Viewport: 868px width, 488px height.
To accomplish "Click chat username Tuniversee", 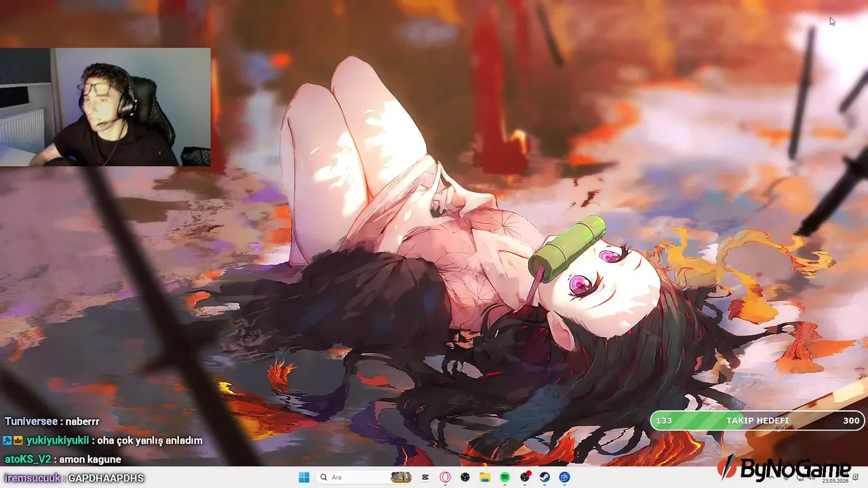I will (x=31, y=421).
